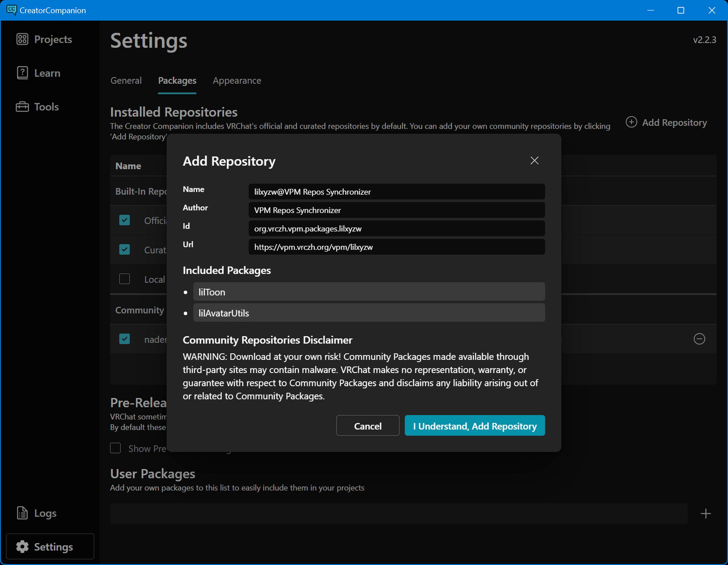Select the lilToon included package
728x565 pixels.
click(x=369, y=292)
